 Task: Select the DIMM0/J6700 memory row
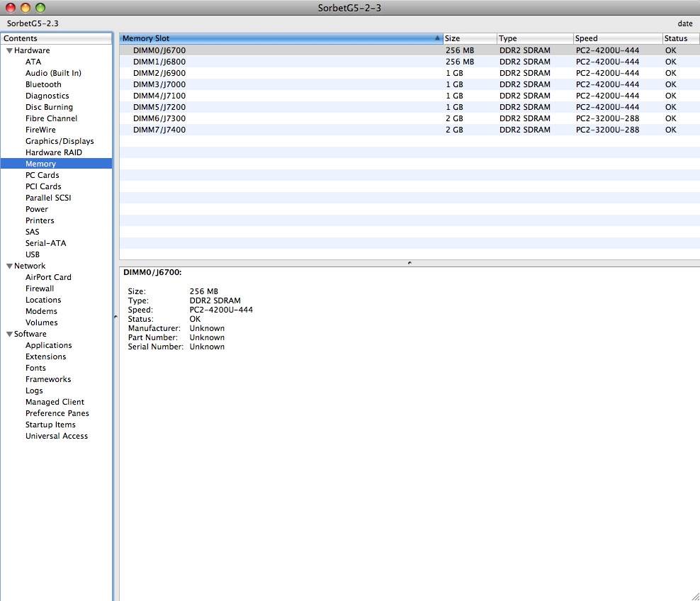coord(410,50)
